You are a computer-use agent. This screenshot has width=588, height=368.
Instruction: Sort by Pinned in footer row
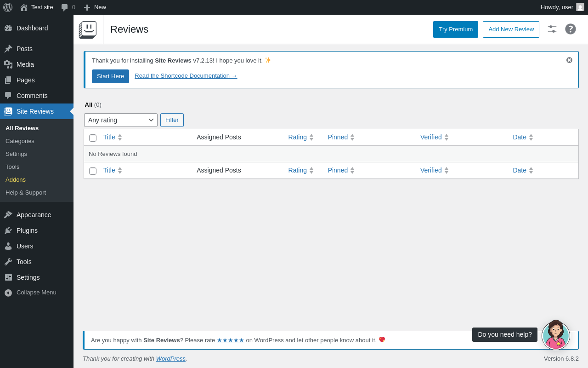341,170
